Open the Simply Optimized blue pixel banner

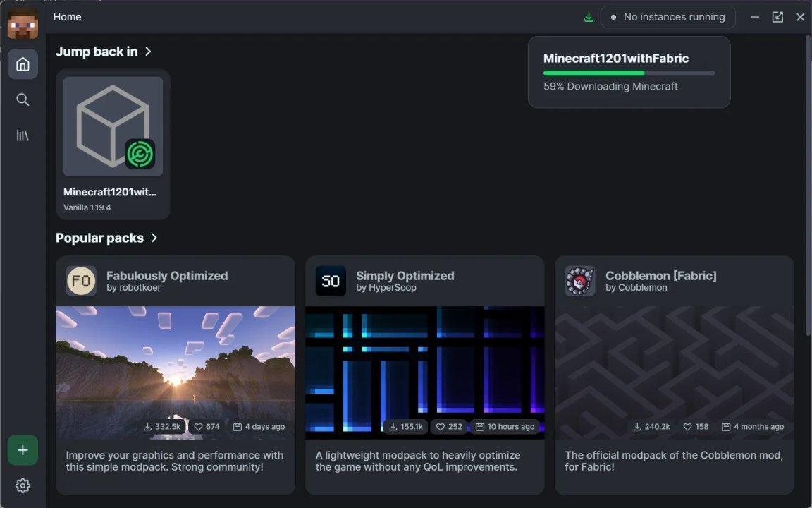coord(424,373)
